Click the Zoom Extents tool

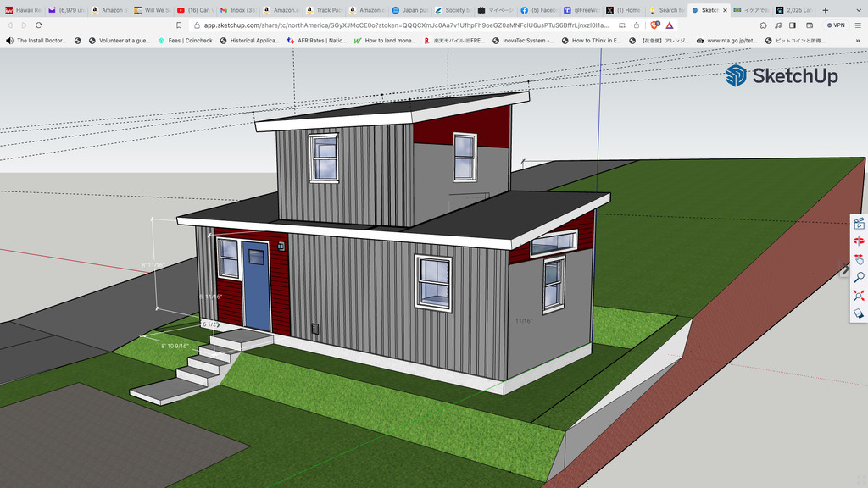click(858, 295)
